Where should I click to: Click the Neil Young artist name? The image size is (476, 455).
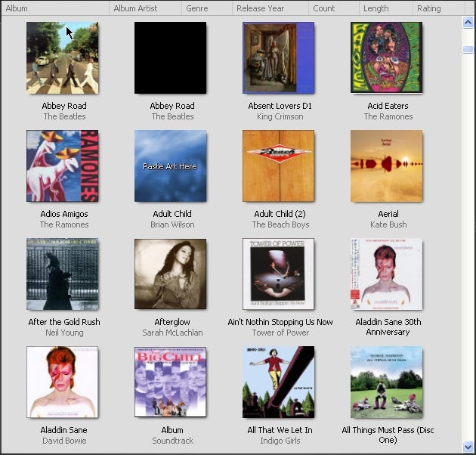pyautogui.click(x=64, y=333)
